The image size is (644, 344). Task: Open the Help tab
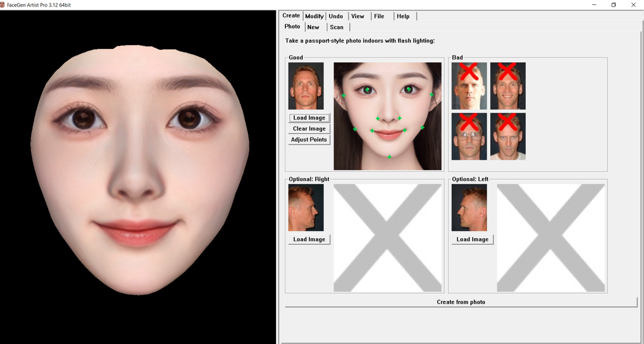[403, 16]
